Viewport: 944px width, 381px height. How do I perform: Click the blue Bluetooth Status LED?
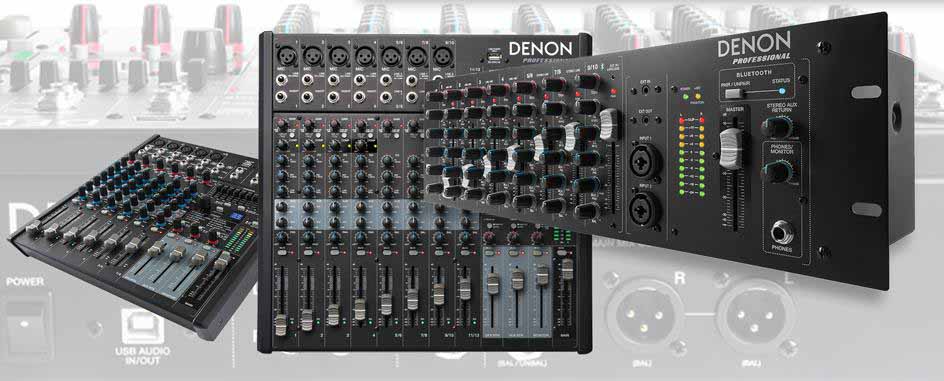(x=781, y=91)
